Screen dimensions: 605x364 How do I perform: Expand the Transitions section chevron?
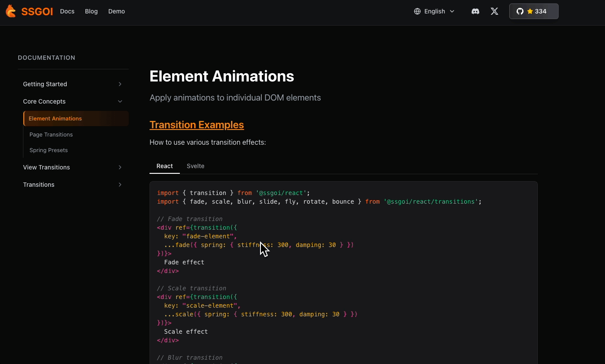coord(120,185)
